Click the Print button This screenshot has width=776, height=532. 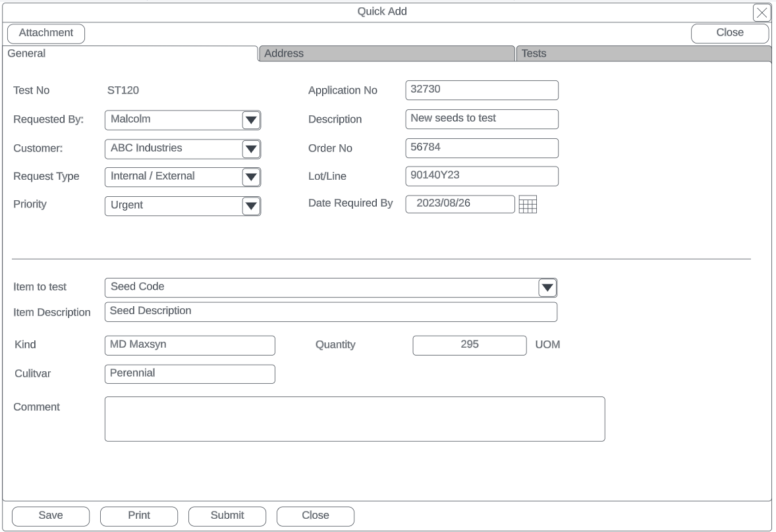(139, 516)
